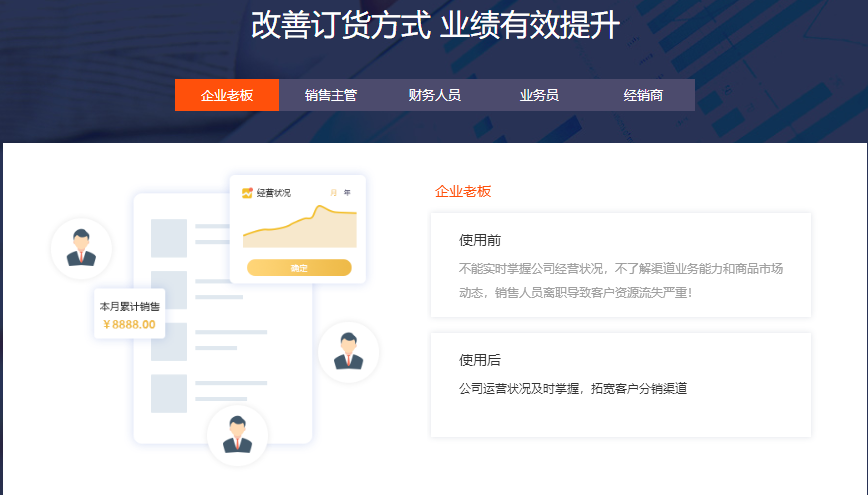Click the top-left businessman avatar

81,248
